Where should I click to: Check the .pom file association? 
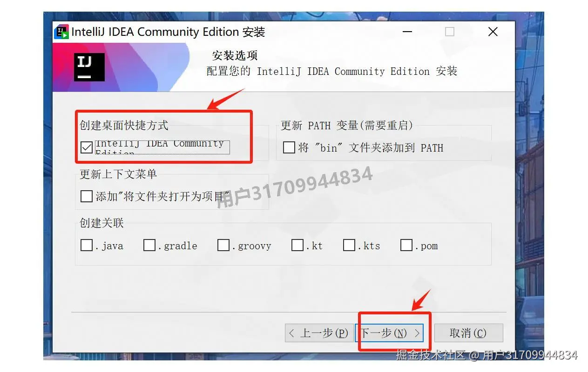point(406,245)
